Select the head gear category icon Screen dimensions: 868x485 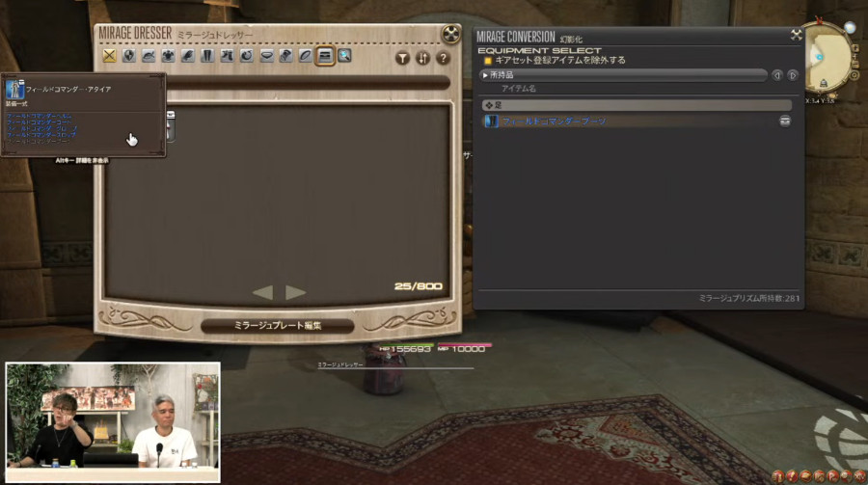[149, 56]
